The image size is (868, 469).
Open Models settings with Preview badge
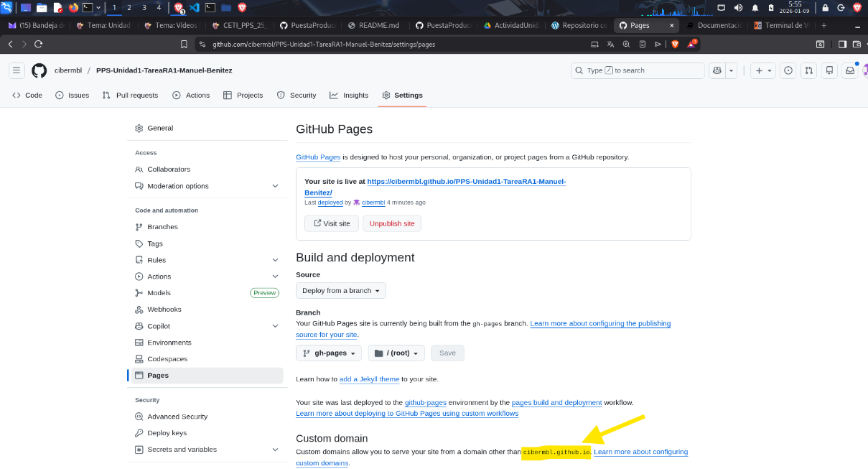click(x=207, y=293)
